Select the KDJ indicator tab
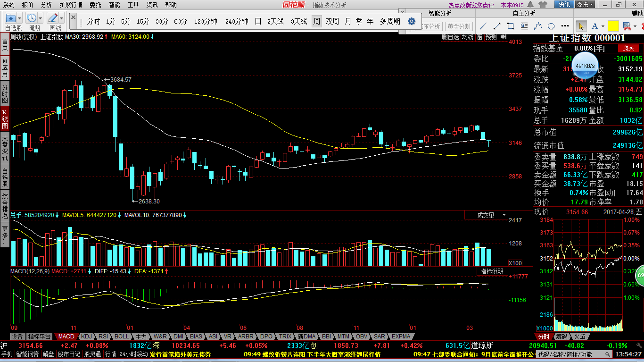644x362 pixels. pos(86,337)
